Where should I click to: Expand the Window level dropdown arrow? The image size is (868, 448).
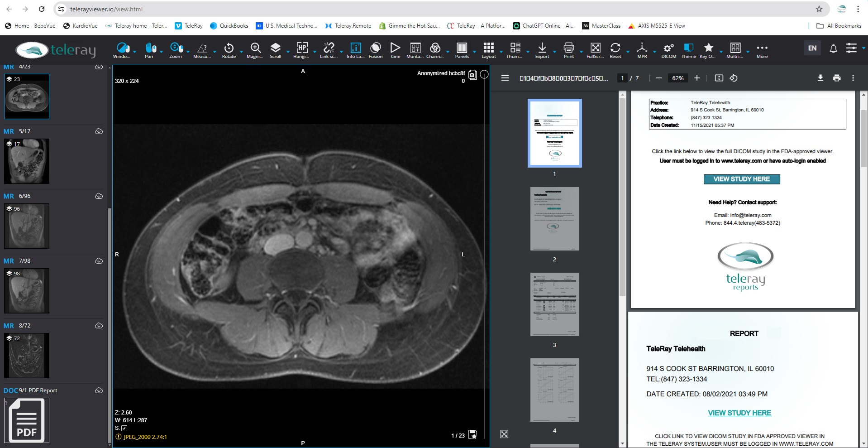pyautogui.click(x=134, y=52)
